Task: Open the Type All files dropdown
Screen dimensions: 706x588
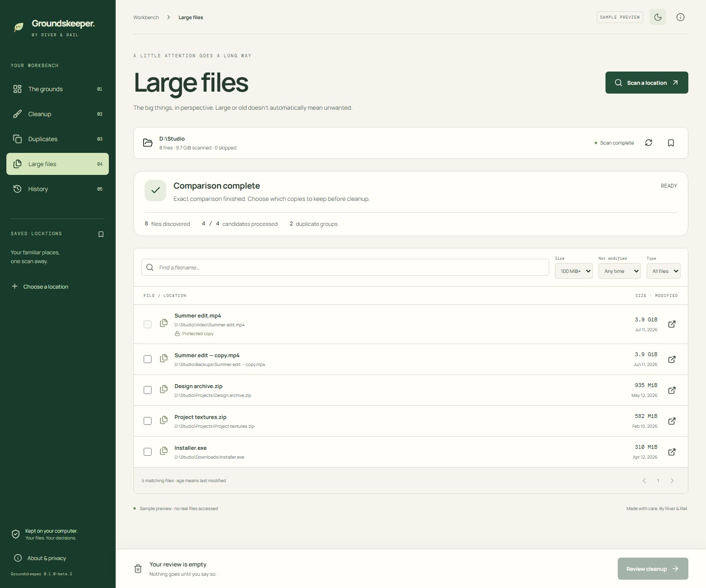Action: [663, 271]
